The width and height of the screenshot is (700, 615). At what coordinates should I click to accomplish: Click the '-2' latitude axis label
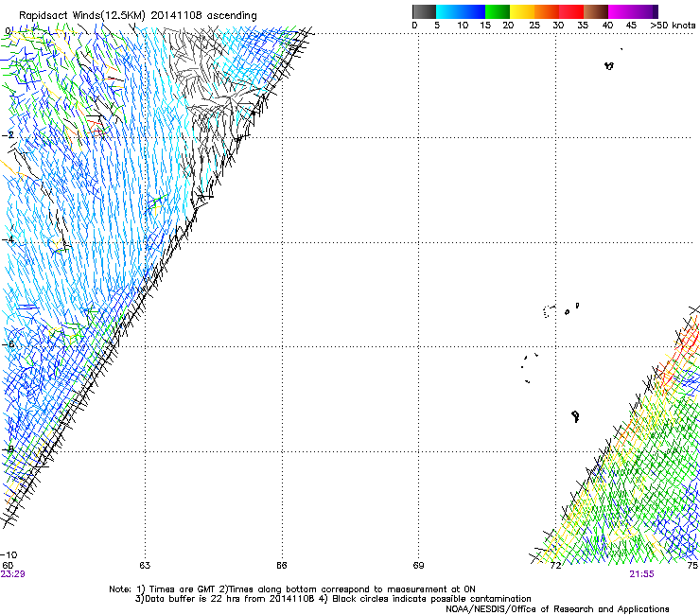8,135
